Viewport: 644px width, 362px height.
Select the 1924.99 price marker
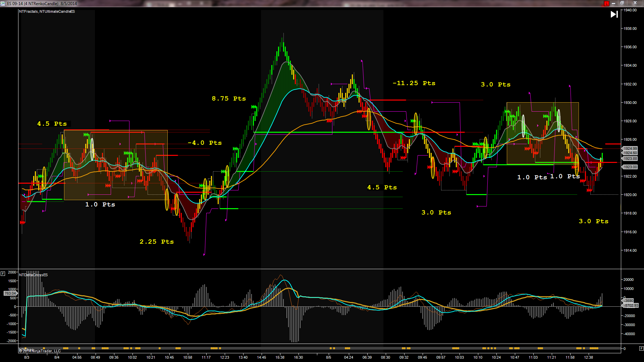tap(630, 148)
